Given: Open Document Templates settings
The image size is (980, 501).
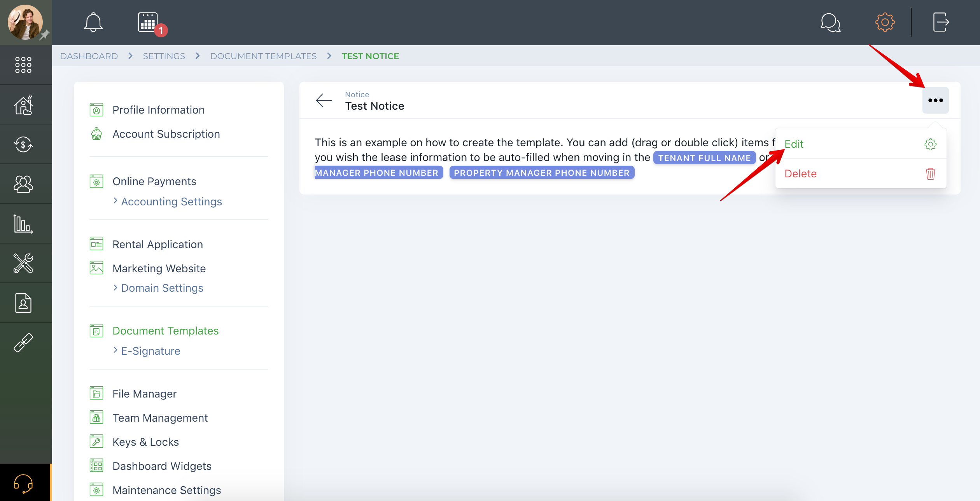Looking at the screenshot, I should click(165, 331).
